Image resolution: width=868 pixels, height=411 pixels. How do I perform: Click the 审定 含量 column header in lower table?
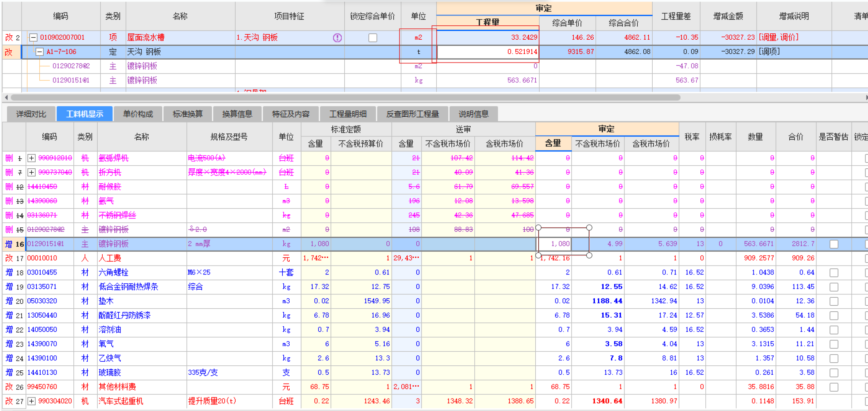coord(553,143)
